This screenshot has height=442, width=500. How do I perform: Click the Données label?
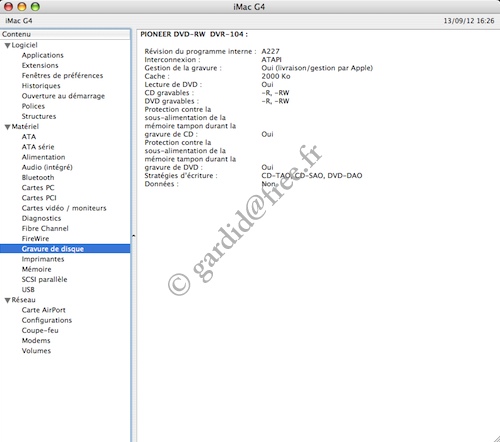(x=161, y=184)
